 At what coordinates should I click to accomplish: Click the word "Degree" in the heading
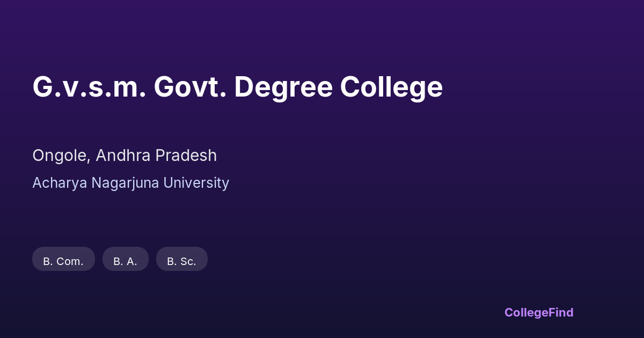click(283, 87)
